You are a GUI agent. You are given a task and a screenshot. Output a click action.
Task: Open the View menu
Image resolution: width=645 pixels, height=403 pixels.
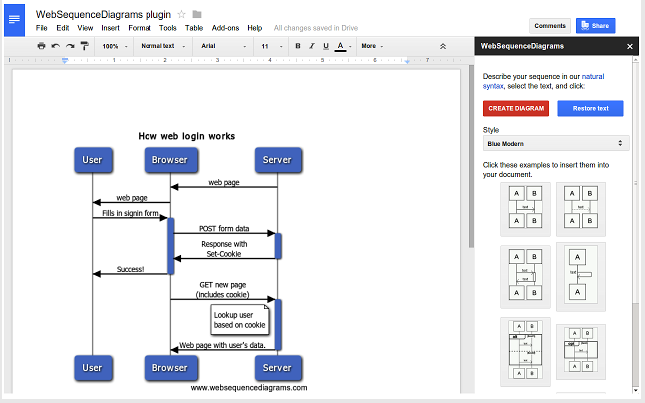pos(85,28)
